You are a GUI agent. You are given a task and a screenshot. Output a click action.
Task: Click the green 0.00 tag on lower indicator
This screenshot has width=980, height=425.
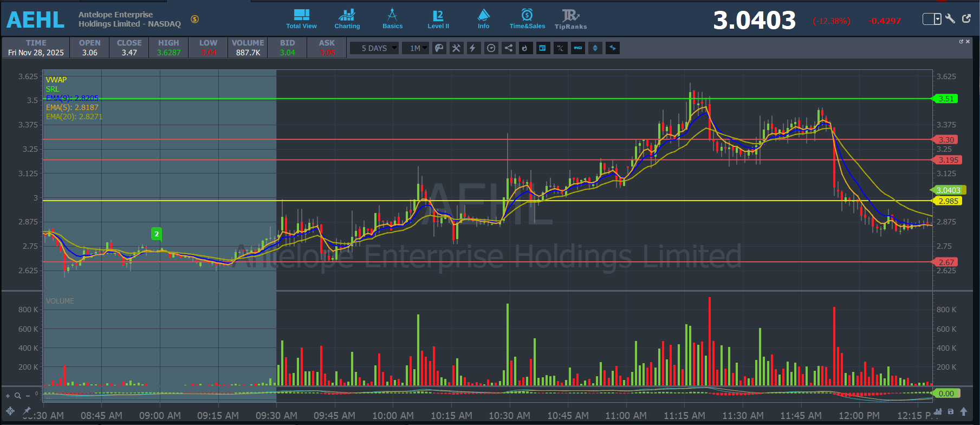click(x=946, y=394)
